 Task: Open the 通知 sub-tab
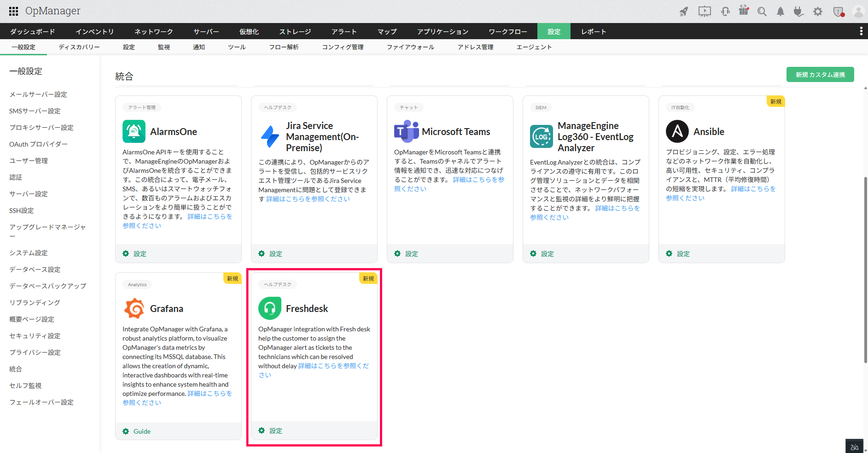click(199, 47)
